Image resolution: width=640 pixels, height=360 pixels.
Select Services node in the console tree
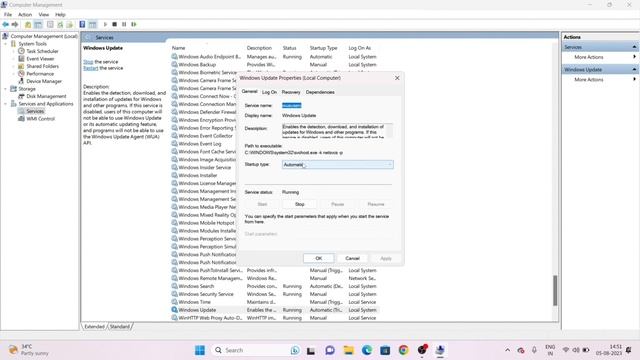coord(35,111)
